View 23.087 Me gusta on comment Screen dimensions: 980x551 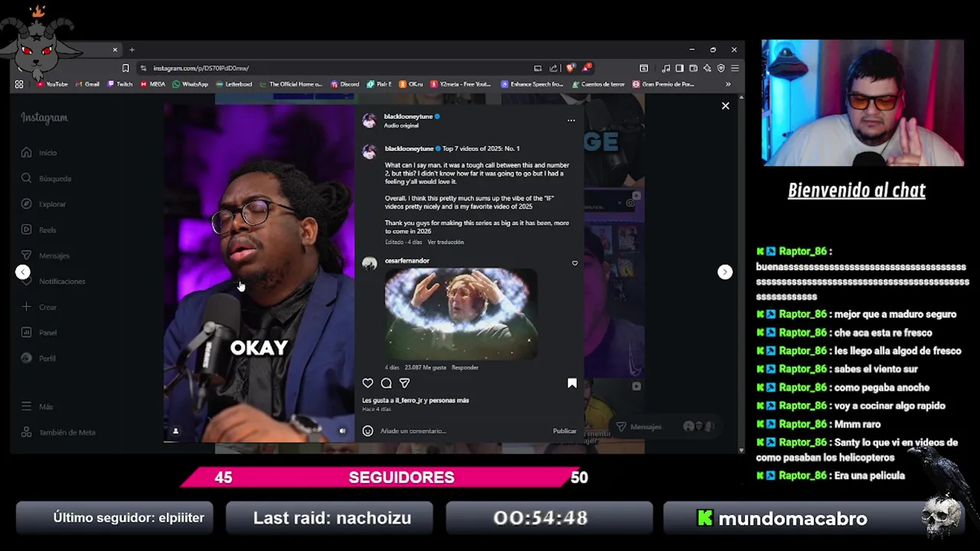425,367
